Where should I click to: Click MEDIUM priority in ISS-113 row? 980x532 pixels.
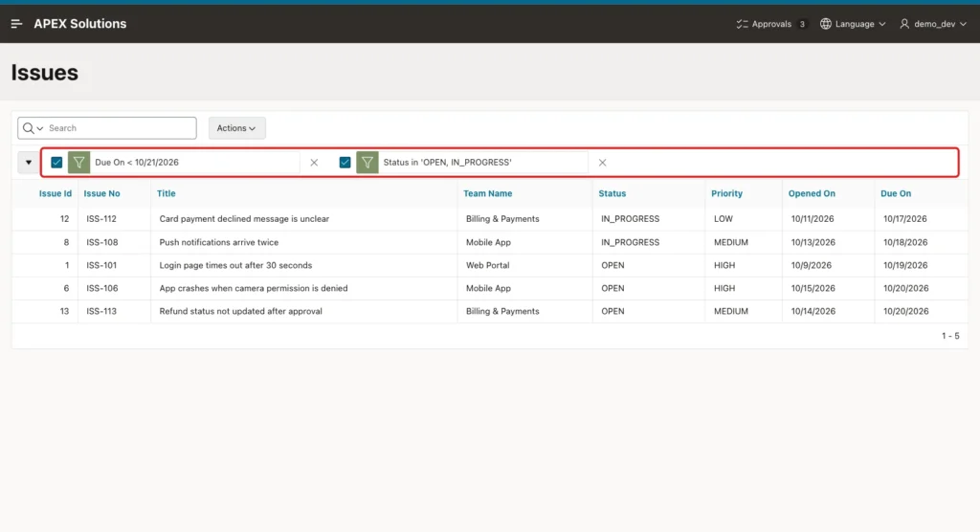click(730, 311)
